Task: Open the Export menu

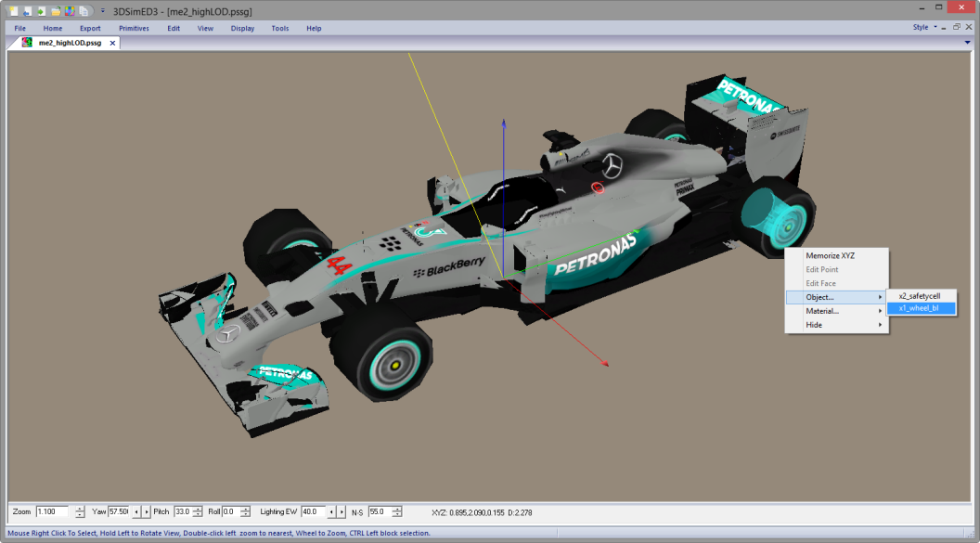Action: 90,28
